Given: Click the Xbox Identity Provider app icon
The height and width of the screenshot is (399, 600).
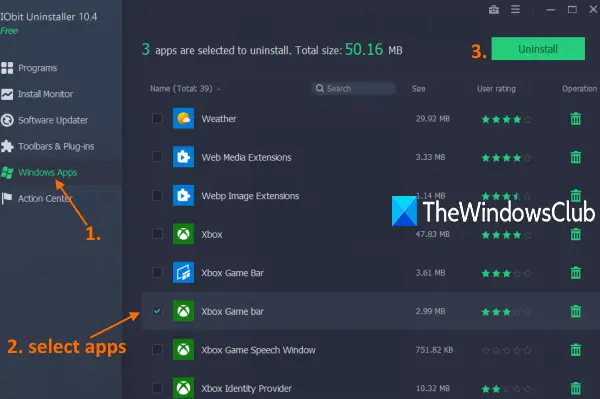Looking at the screenshot, I should (x=183, y=388).
